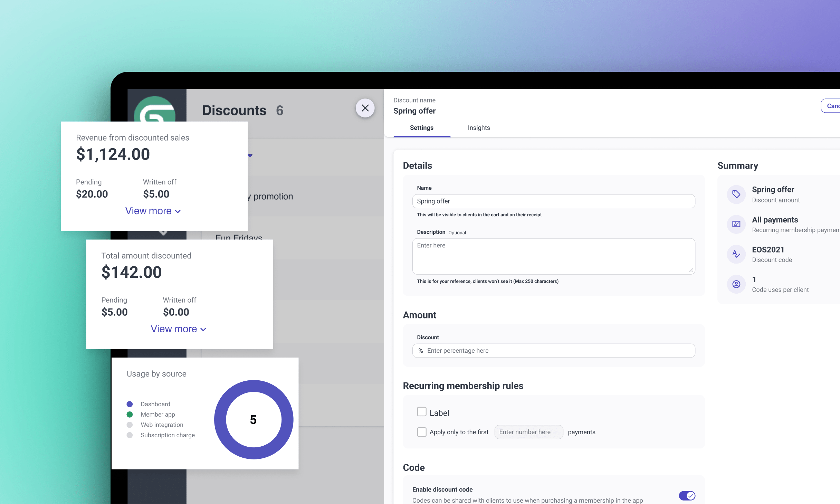Click the Spring offer tag icon
The width and height of the screenshot is (840, 504).
(x=736, y=194)
